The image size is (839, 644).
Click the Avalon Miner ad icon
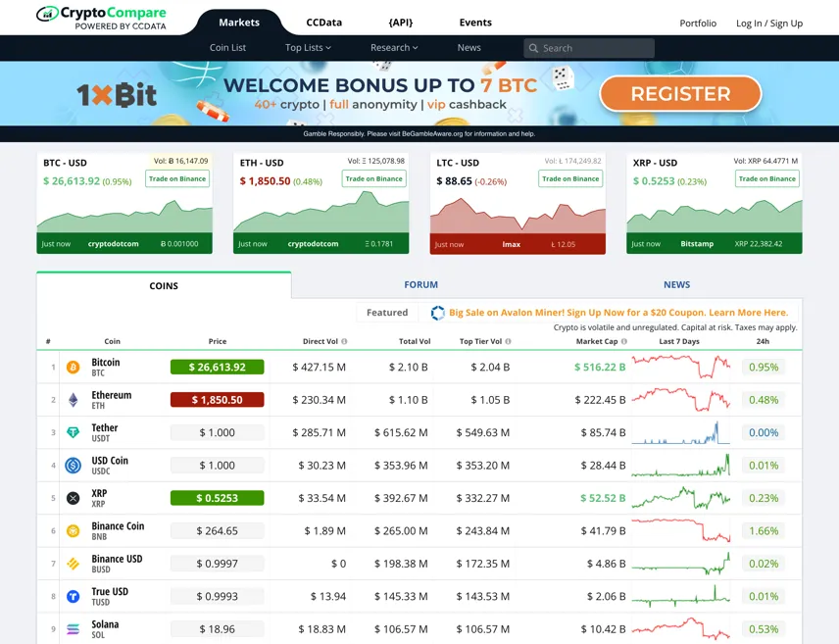click(x=438, y=313)
